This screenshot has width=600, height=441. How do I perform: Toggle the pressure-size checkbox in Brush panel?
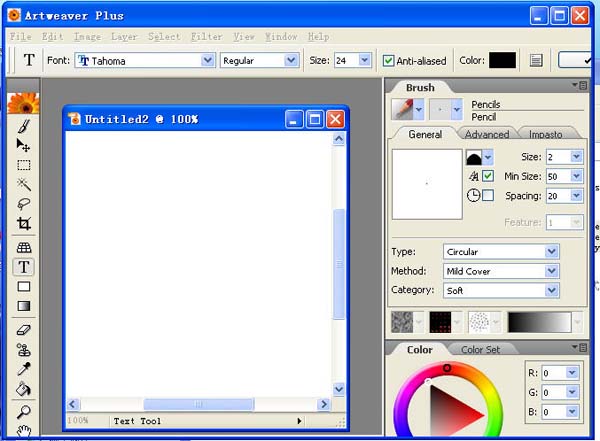[x=488, y=176]
